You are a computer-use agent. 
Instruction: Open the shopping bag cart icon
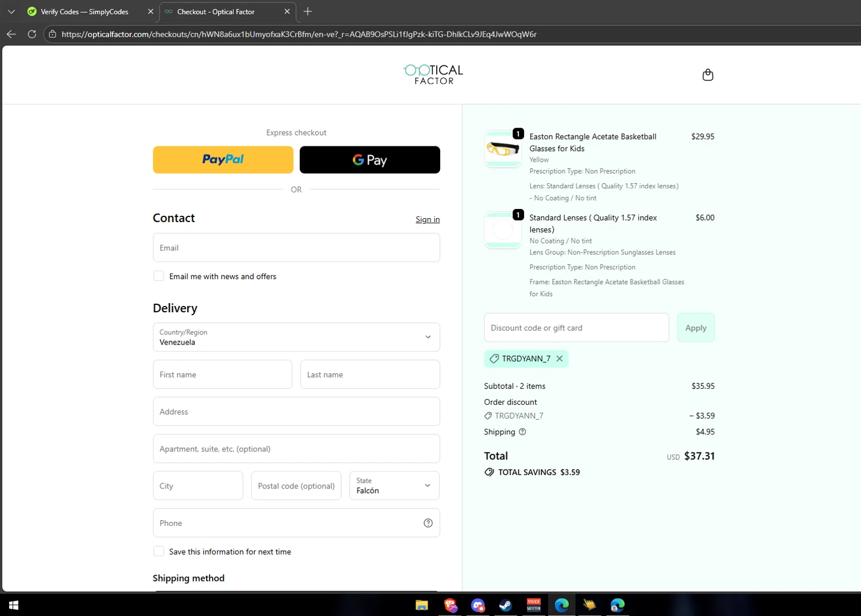point(708,75)
